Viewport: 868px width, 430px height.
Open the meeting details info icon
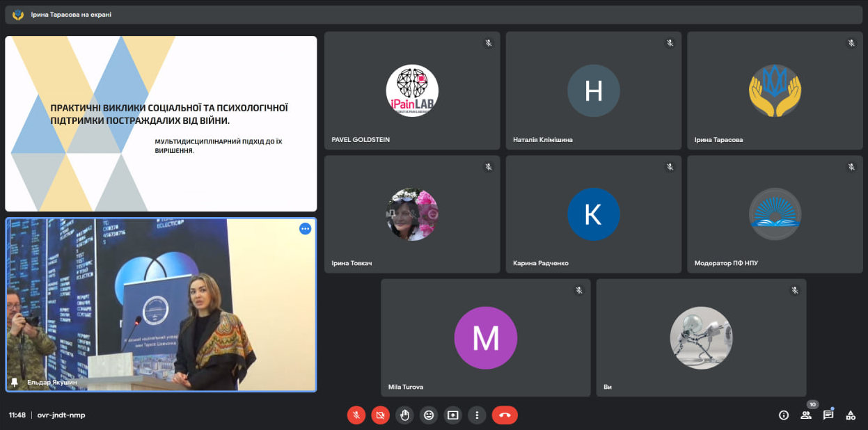click(x=784, y=415)
